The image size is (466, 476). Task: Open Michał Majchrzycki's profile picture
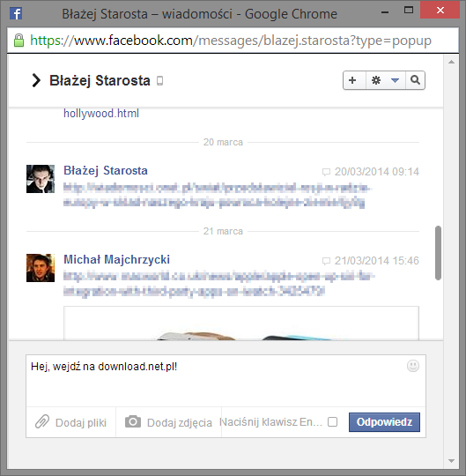[x=41, y=268]
